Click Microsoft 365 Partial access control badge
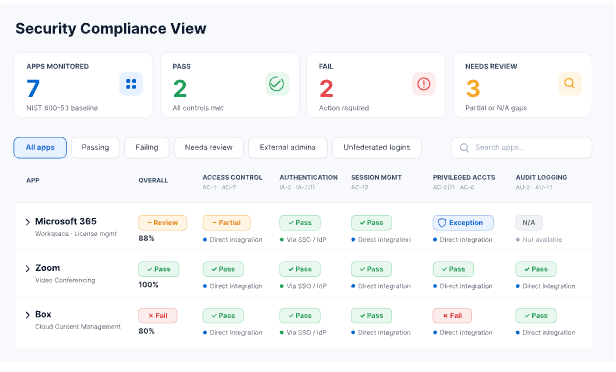This screenshot has height=372, width=616. tap(227, 223)
